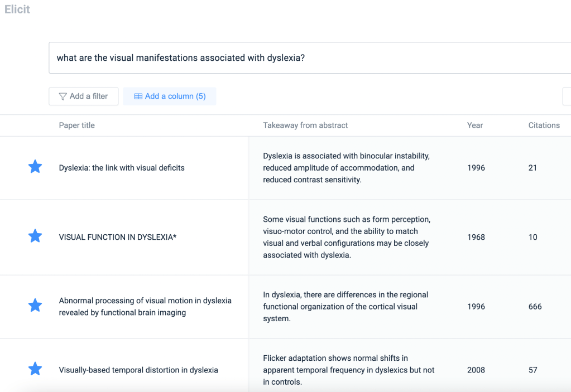Open 'Abnormal processing of visual motion in dyslexia' paper
Screen dimensions: 571x392
coord(145,307)
